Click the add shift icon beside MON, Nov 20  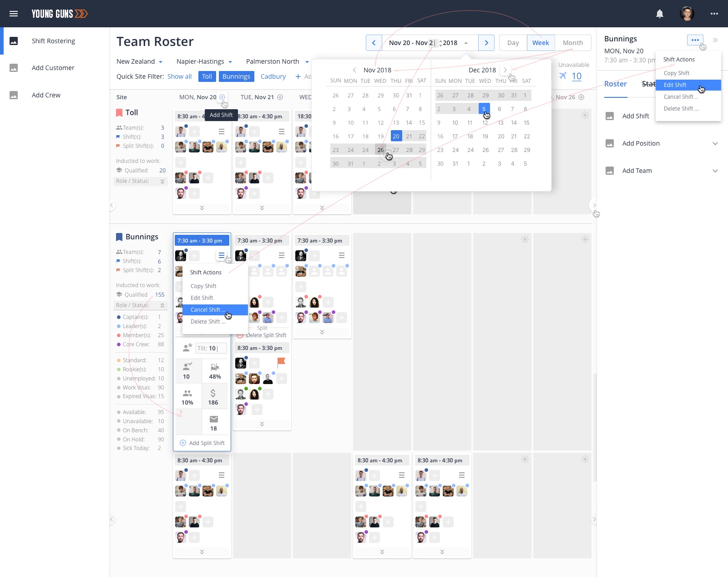[x=222, y=97]
